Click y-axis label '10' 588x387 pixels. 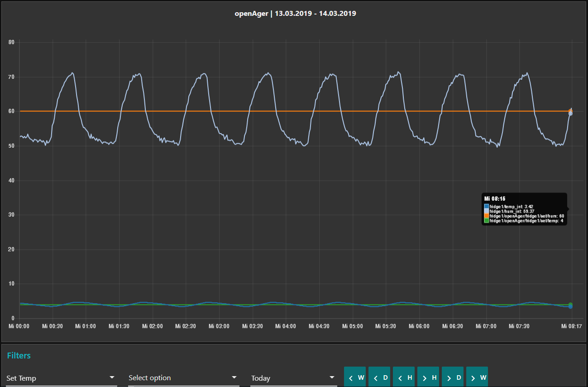(12, 284)
